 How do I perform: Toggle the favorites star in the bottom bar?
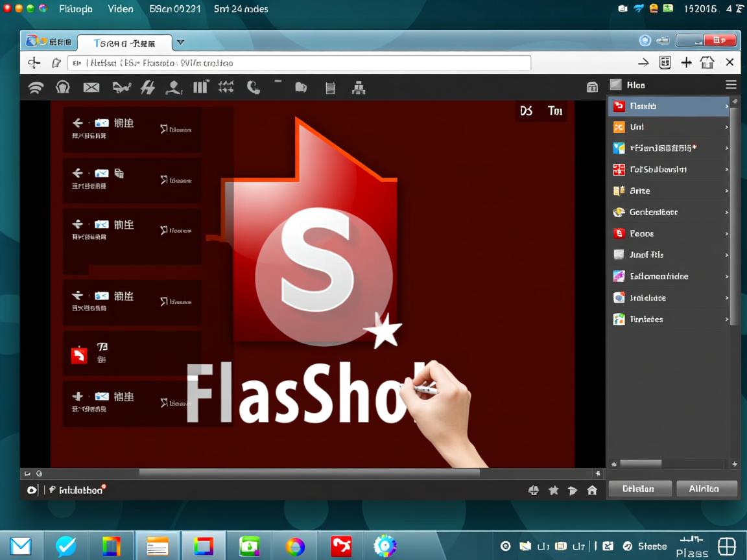click(553, 490)
